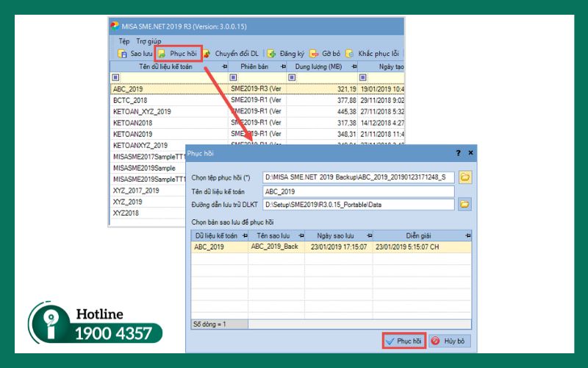Click the Đường dẫn lưu trữ DLKT field
Image resolution: width=588 pixels, height=368 pixels.
pos(359,205)
